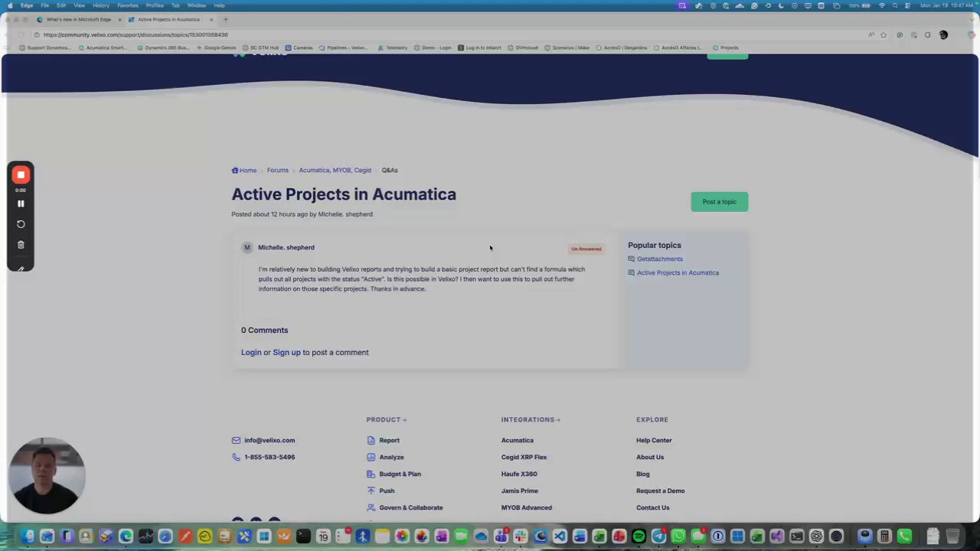
Task: Pause the screen recording
Action: click(21, 204)
